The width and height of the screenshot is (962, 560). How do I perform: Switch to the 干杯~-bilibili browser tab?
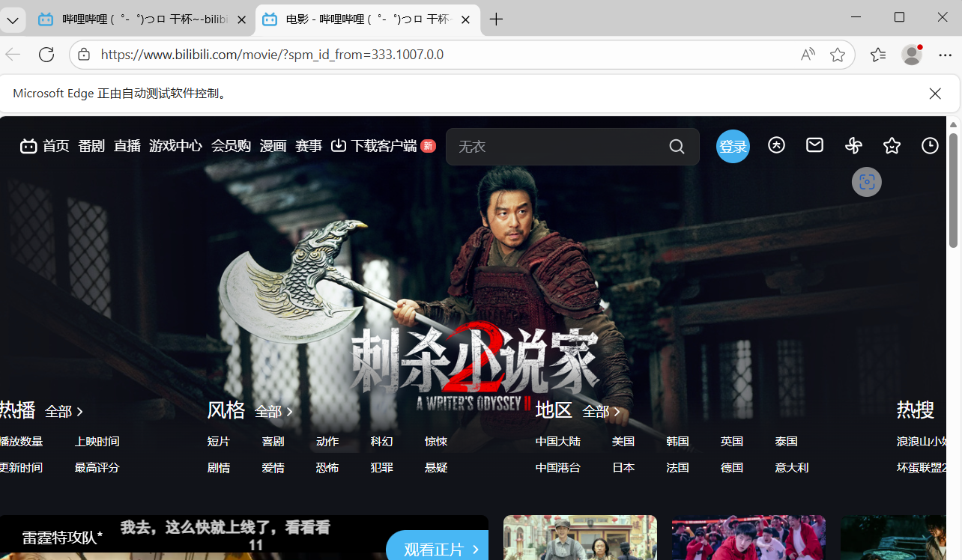coord(144,20)
